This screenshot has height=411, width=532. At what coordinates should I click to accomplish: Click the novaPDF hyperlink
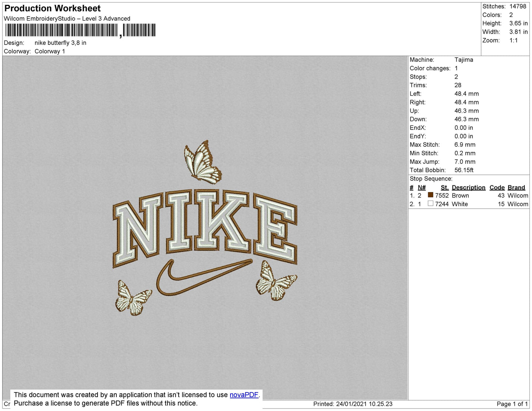coord(244,395)
